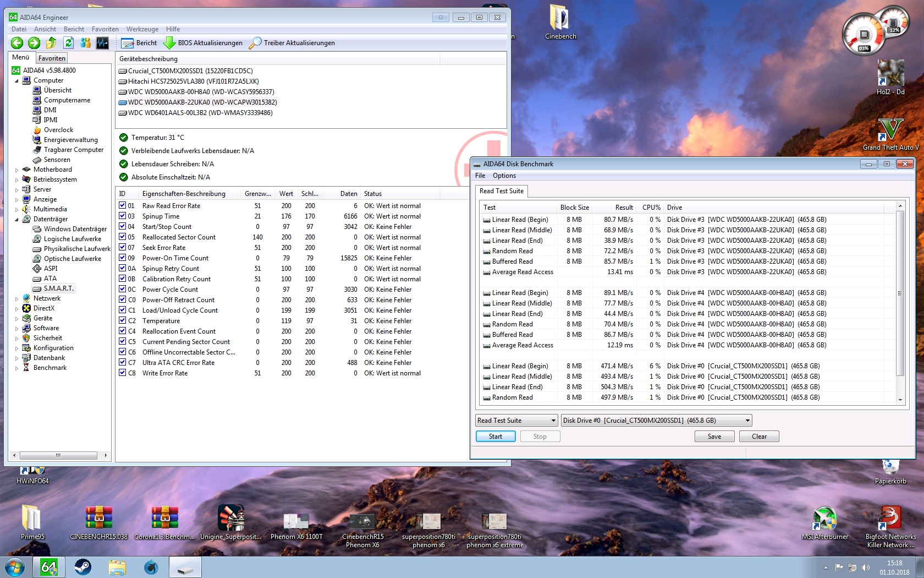Open the Datei menu in AIDA64
The image size is (924, 578).
[x=19, y=29]
